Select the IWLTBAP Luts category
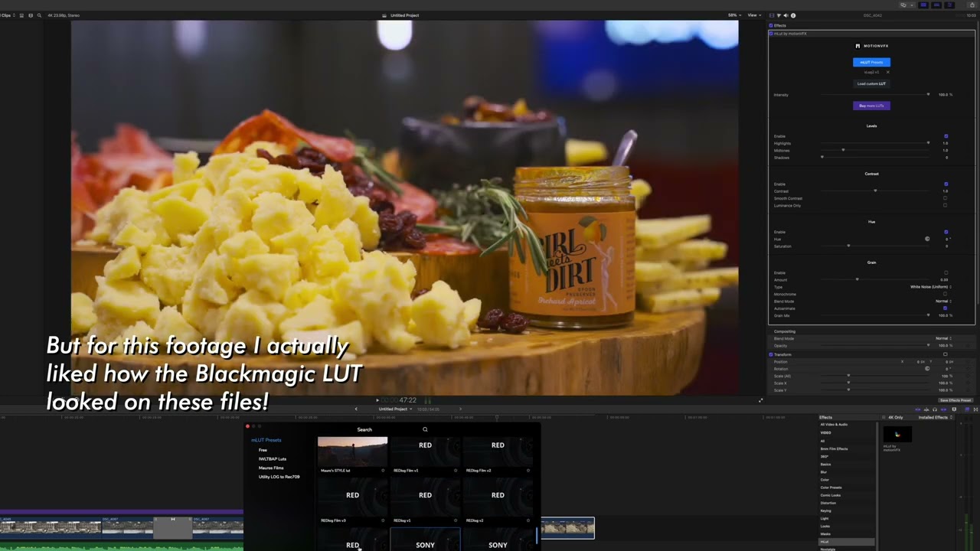This screenshot has height=551, width=980. 273,459
